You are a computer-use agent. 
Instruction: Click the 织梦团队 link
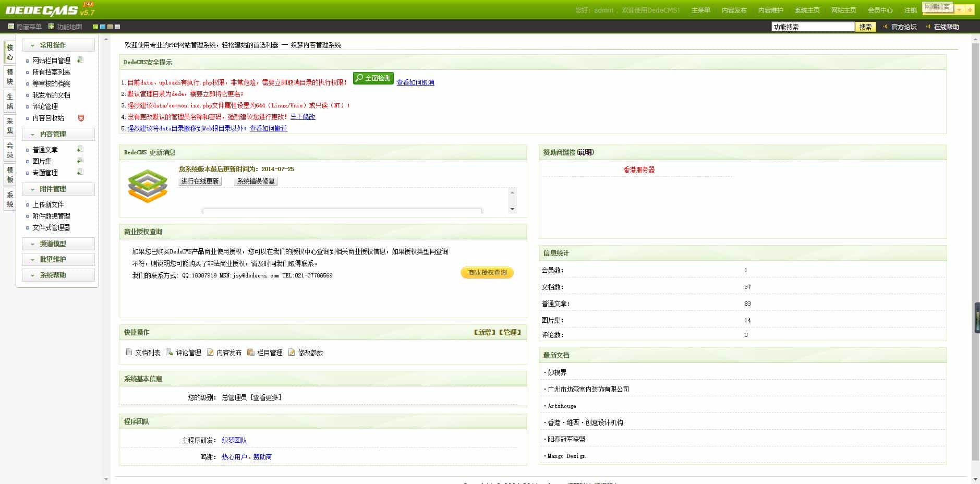(x=234, y=440)
